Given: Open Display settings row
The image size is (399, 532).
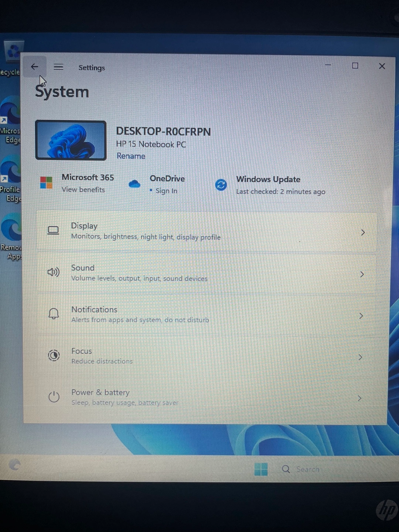Looking at the screenshot, I should (x=207, y=231).
